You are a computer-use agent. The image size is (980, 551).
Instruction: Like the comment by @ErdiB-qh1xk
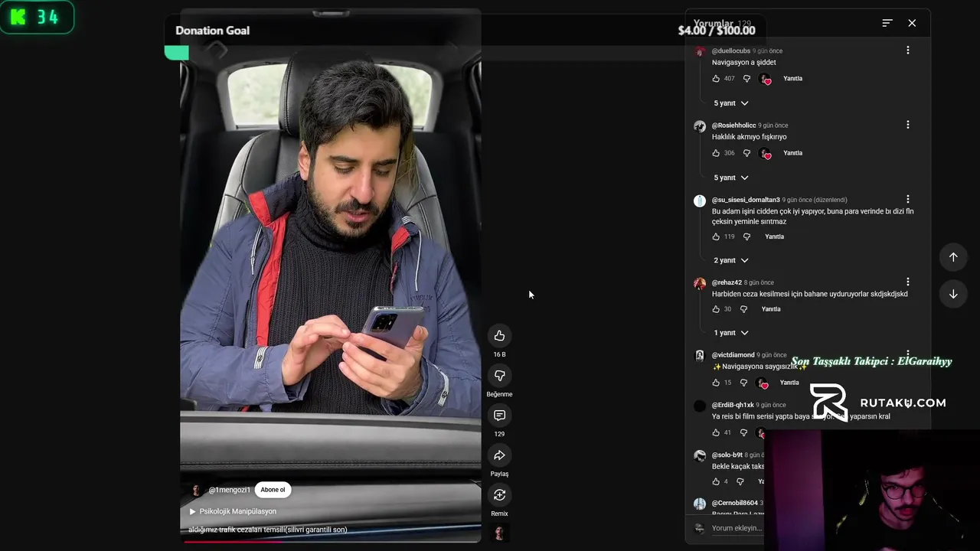pos(716,432)
